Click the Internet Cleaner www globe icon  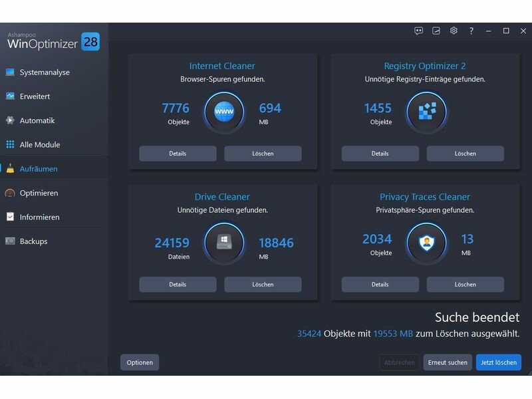point(224,113)
